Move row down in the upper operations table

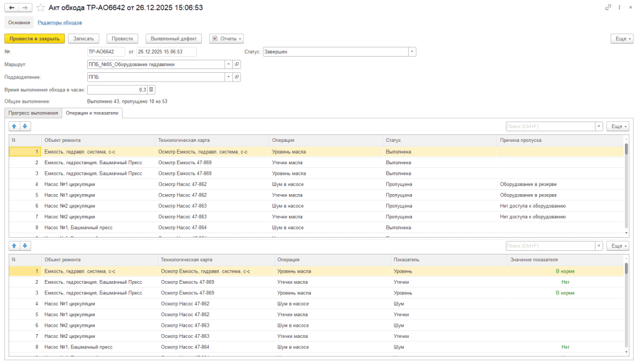(25, 126)
